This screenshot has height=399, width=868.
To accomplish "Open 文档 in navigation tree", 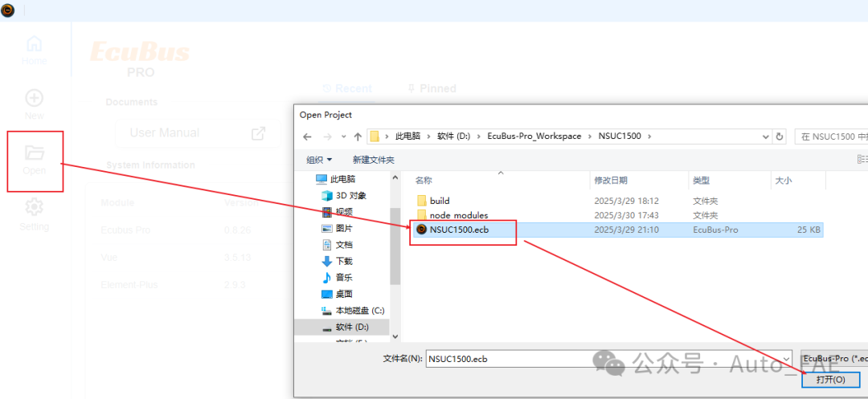I will 337,245.
